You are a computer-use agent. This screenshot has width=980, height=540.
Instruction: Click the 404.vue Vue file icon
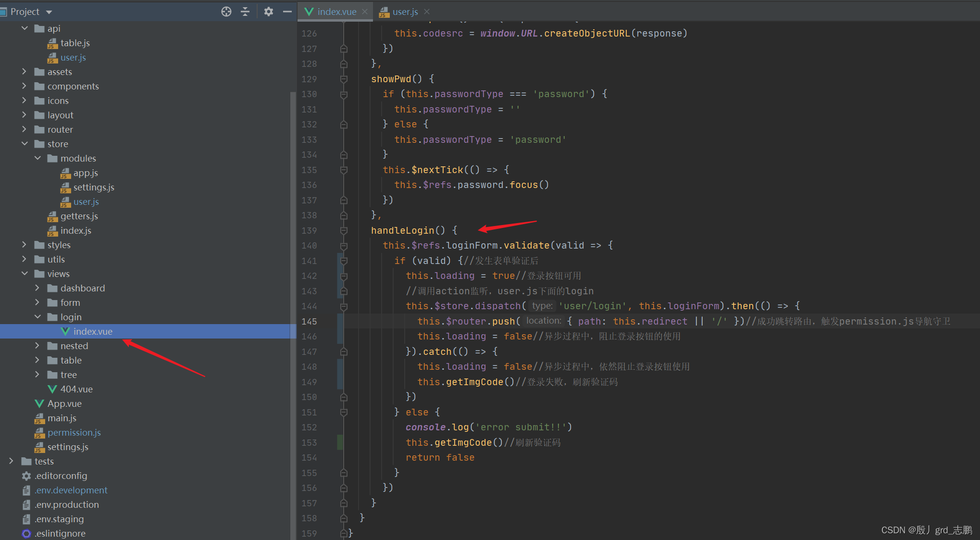click(x=52, y=389)
